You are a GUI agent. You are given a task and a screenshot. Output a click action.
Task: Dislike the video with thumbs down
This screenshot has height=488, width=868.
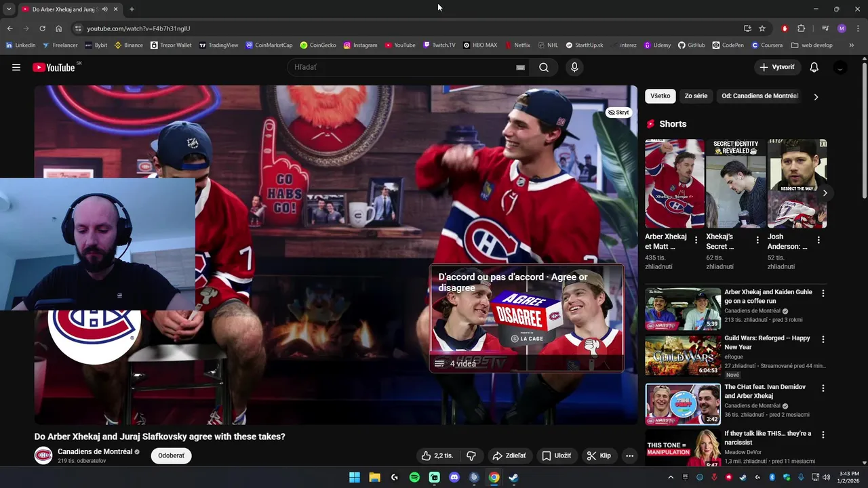[471, 455]
